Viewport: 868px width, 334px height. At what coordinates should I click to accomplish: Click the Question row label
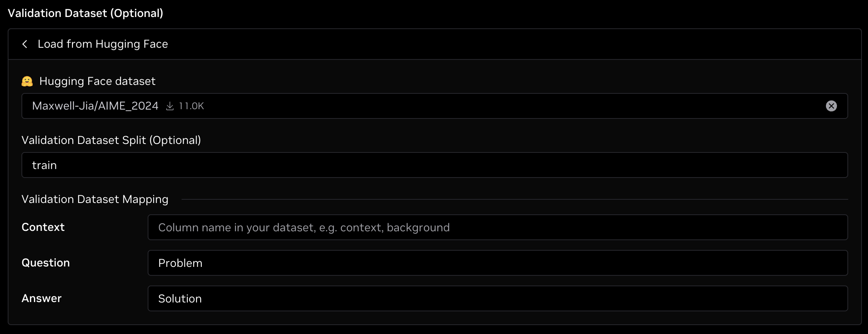pos(45,263)
